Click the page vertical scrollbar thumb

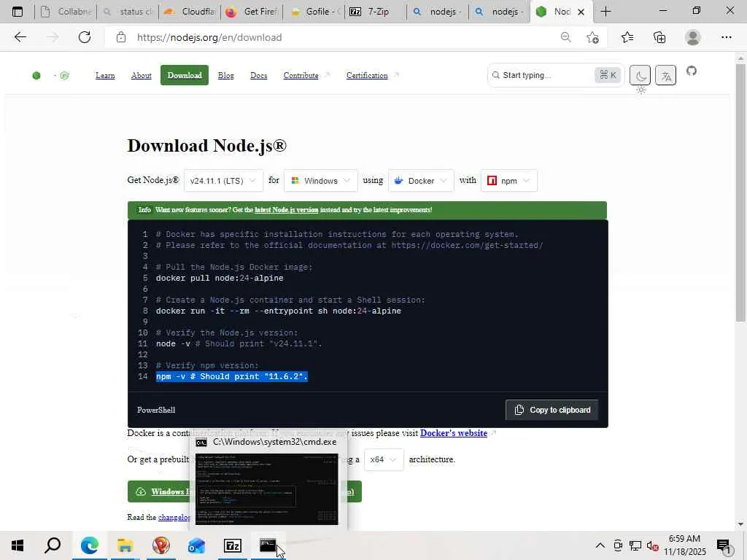pyautogui.click(x=740, y=192)
